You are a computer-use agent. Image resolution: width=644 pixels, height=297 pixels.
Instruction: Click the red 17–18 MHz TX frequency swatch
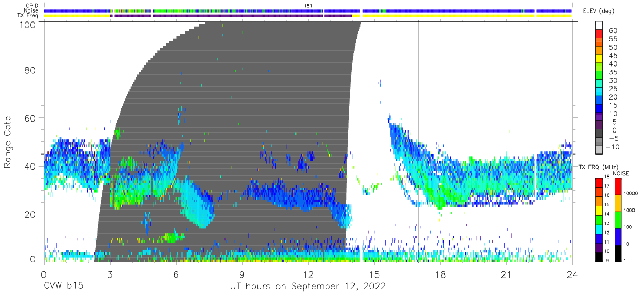(599, 182)
